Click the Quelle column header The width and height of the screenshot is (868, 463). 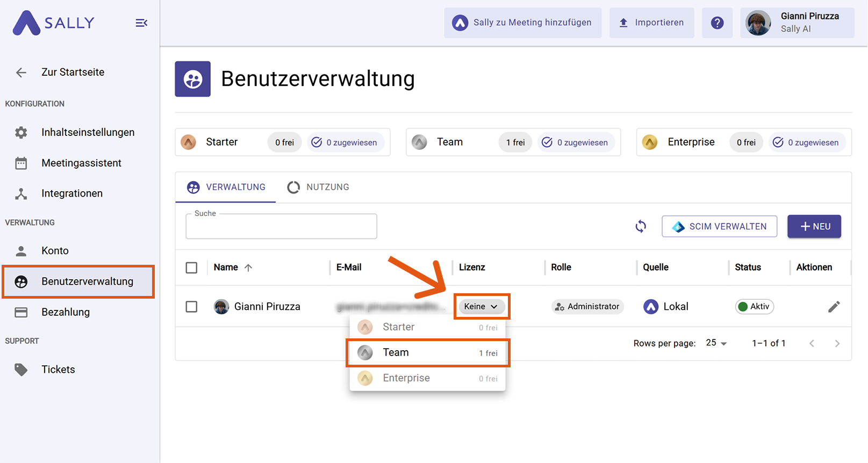[x=656, y=267]
